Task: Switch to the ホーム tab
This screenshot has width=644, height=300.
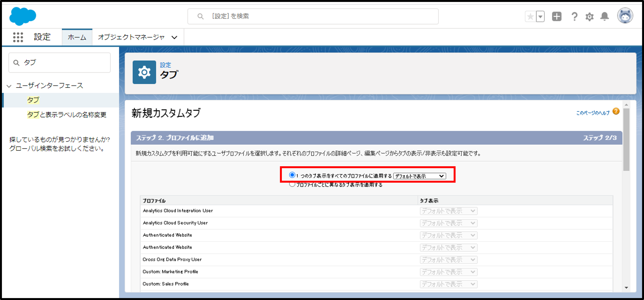Action: coord(77,37)
